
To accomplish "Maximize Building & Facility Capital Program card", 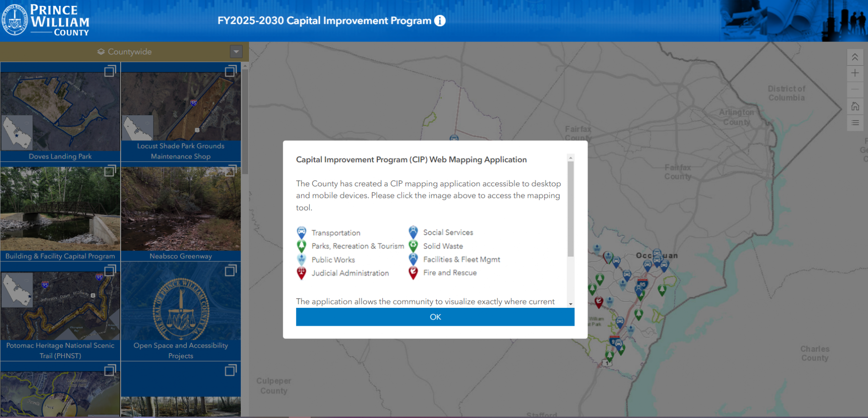I will [x=110, y=170].
